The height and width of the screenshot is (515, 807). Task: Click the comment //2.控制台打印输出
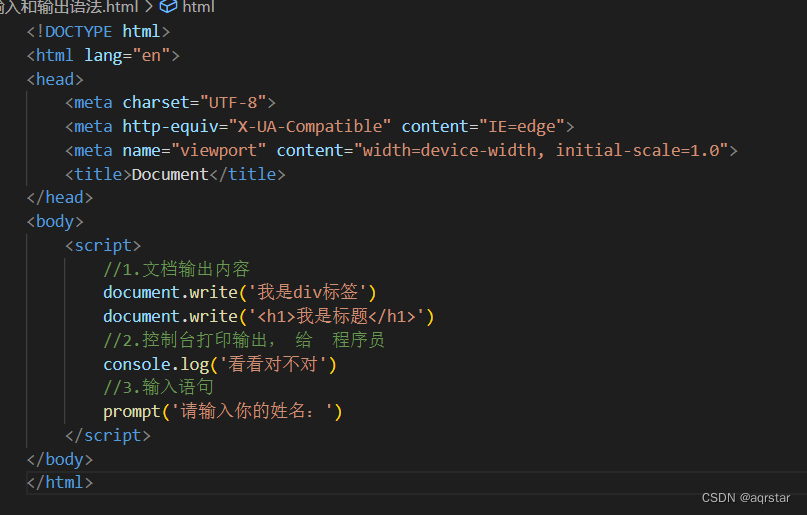pyautogui.click(x=244, y=340)
